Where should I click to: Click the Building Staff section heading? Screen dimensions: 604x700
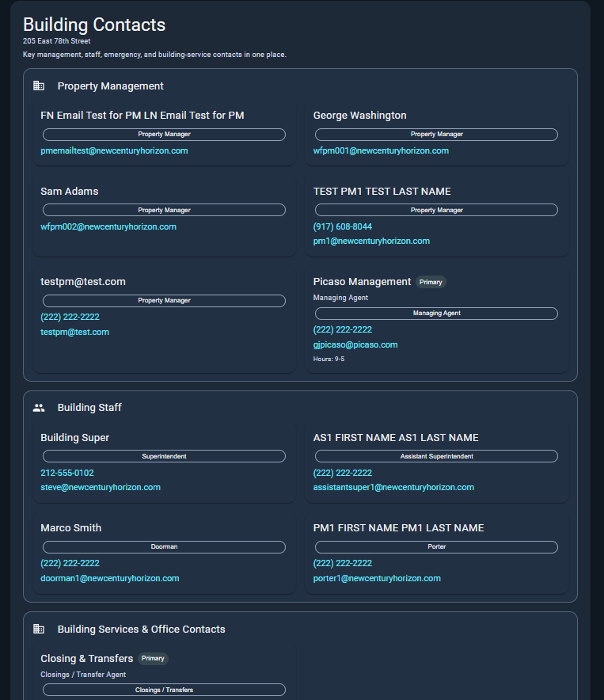89,408
